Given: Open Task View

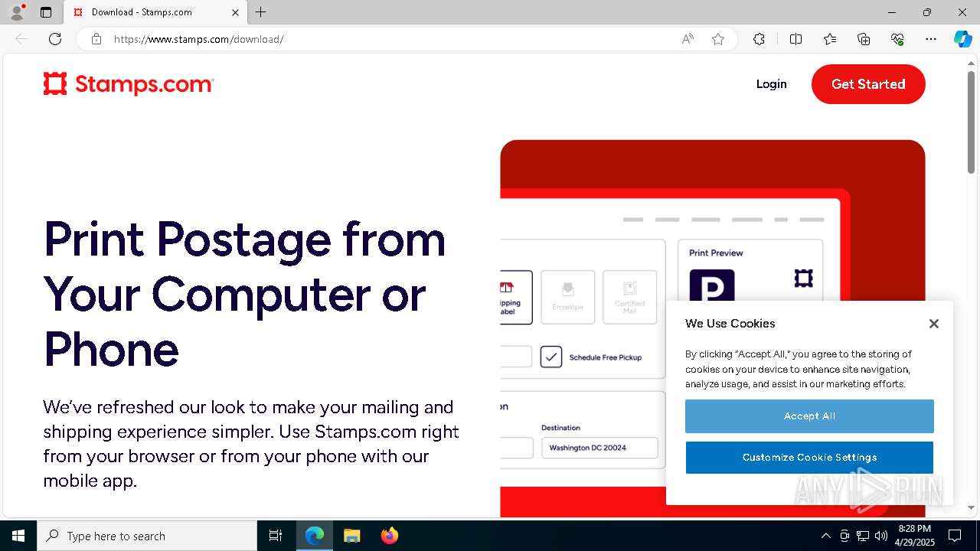Looking at the screenshot, I should pyautogui.click(x=276, y=536).
